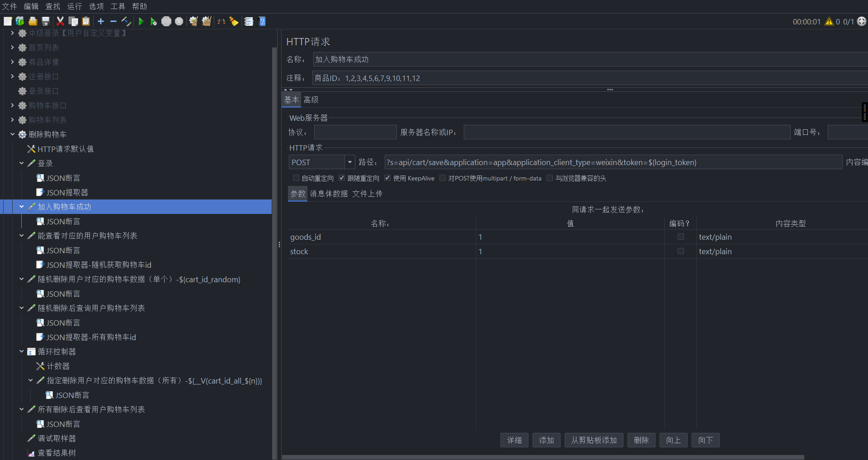
Task: Toggle multipart/form-data for POST checkbox
Action: point(443,178)
